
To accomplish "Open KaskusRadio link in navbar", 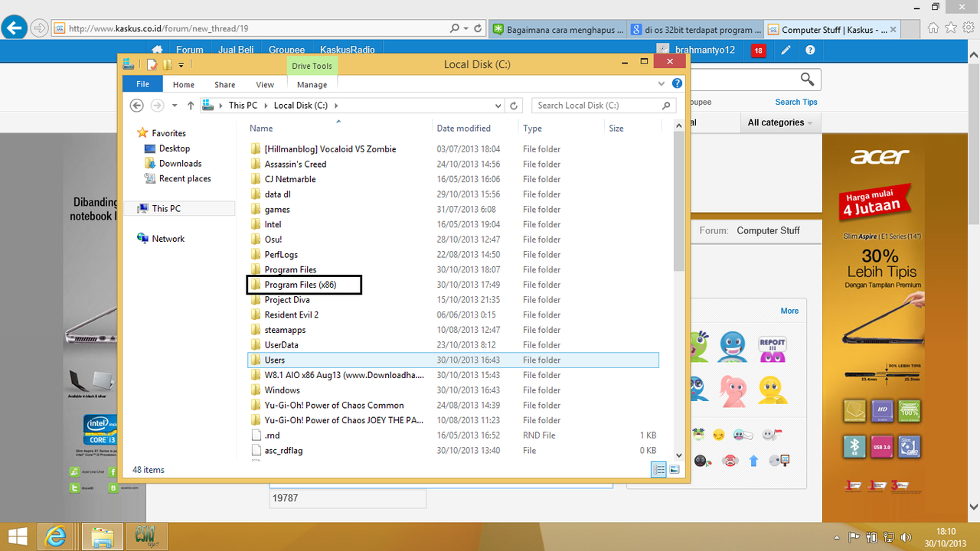I will click(348, 50).
